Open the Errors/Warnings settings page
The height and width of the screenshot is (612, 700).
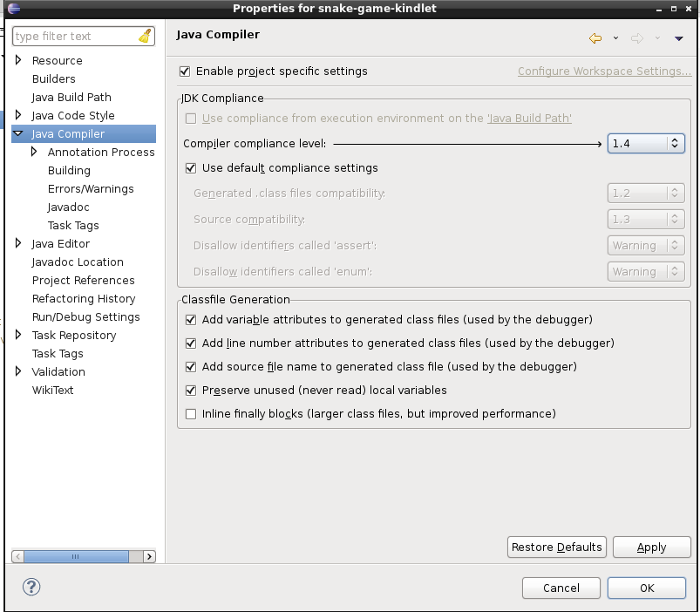tap(91, 188)
